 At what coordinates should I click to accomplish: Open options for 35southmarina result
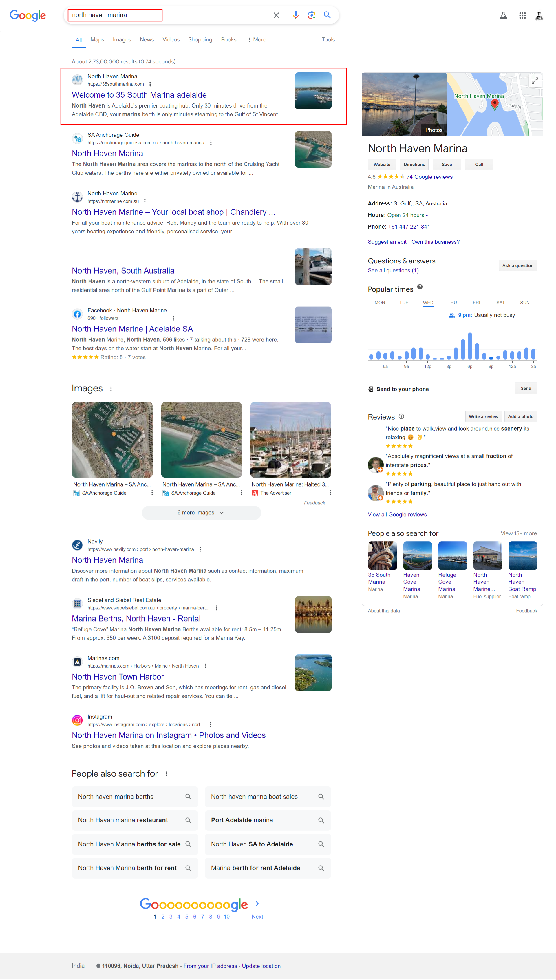pyautogui.click(x=150, y=84)
